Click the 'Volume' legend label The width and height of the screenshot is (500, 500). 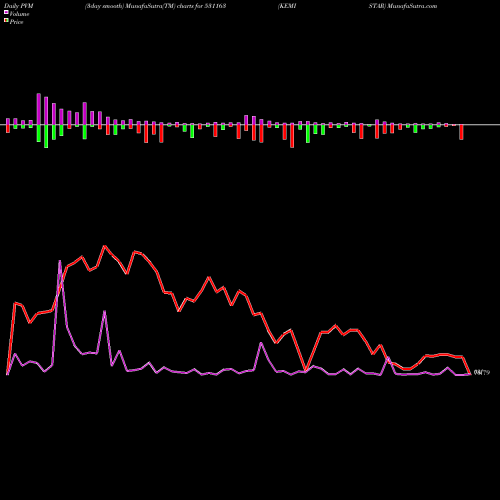[19, 14]
